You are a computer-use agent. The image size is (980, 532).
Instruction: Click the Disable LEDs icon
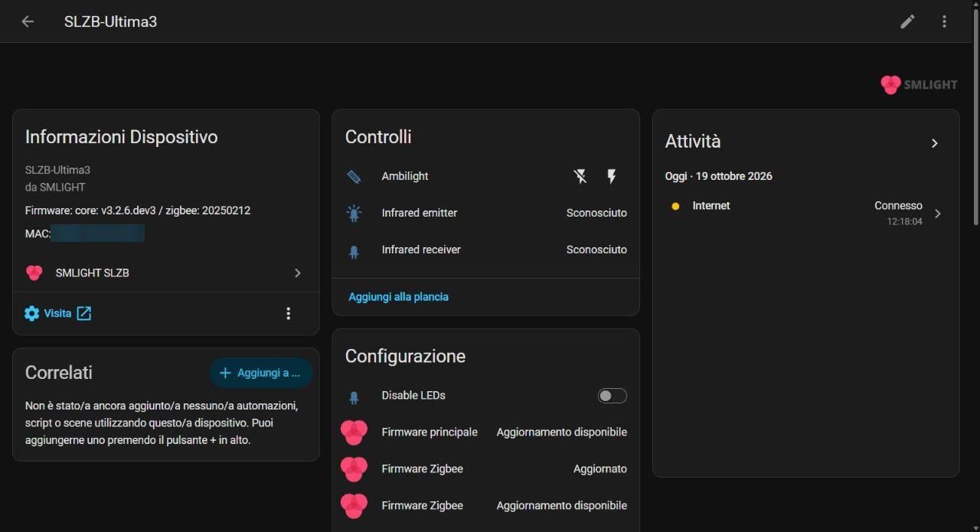coord(354,397)
